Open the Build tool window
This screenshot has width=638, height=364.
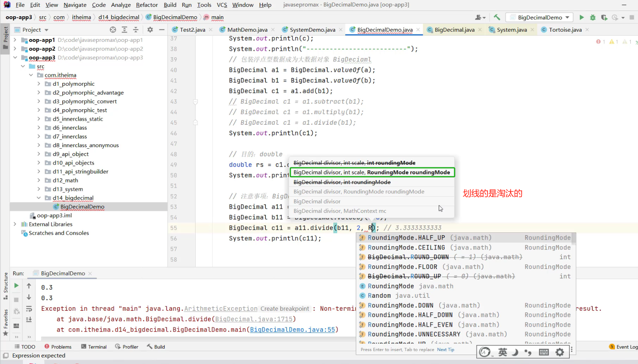coord(156,347)
